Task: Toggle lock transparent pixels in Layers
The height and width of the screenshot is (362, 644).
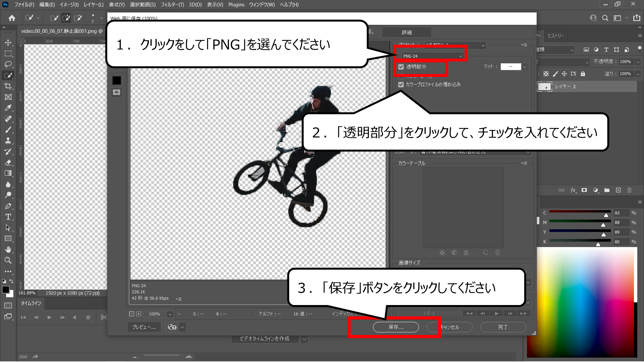Action: (x=546, y=74)
